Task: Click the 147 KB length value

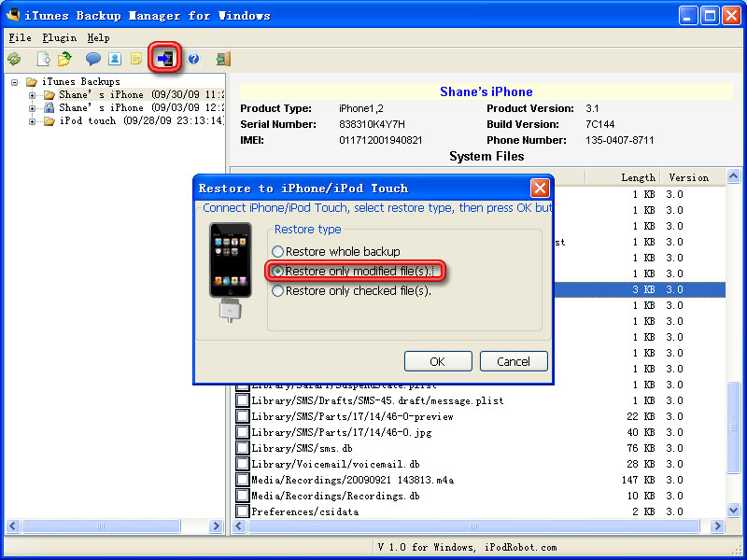Action: [638, 480]
